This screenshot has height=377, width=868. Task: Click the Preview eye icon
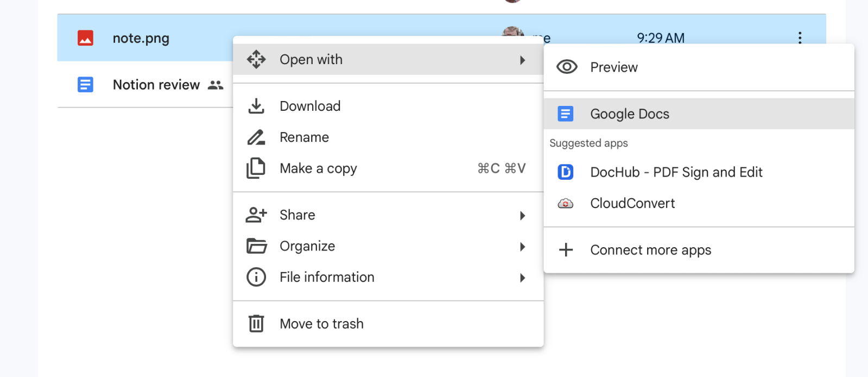coord(567,67)
